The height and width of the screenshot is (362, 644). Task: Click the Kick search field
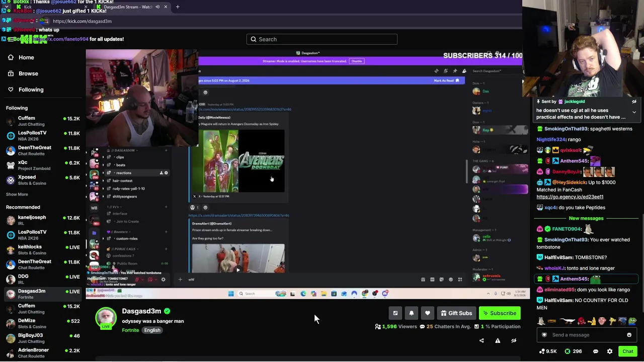[321, 39]
